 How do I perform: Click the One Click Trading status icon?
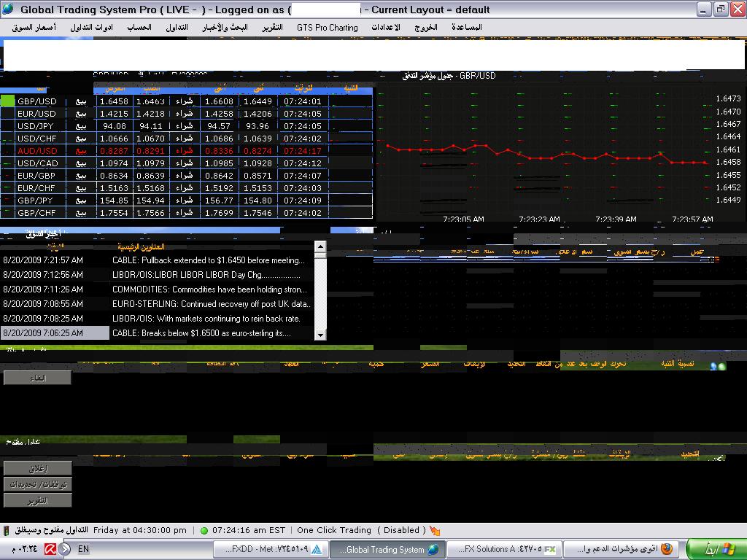(435, 530)
